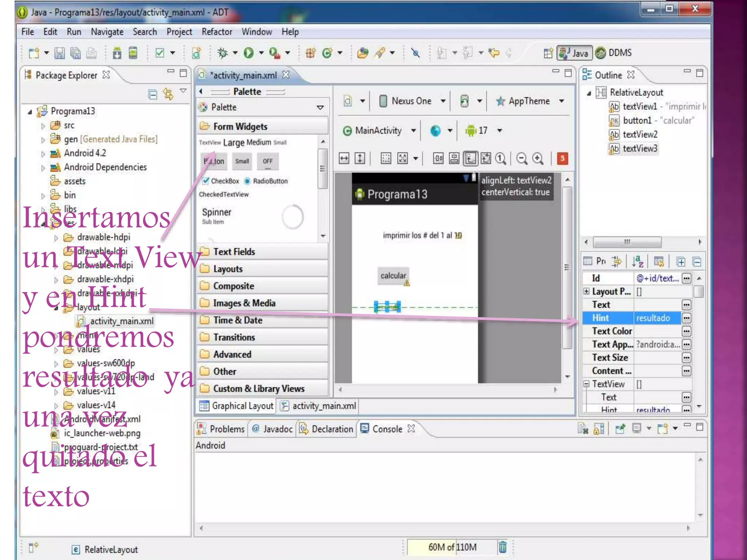Click Link with Editor icon
This screenshot has height=560, width=747.
click(168, 94)
